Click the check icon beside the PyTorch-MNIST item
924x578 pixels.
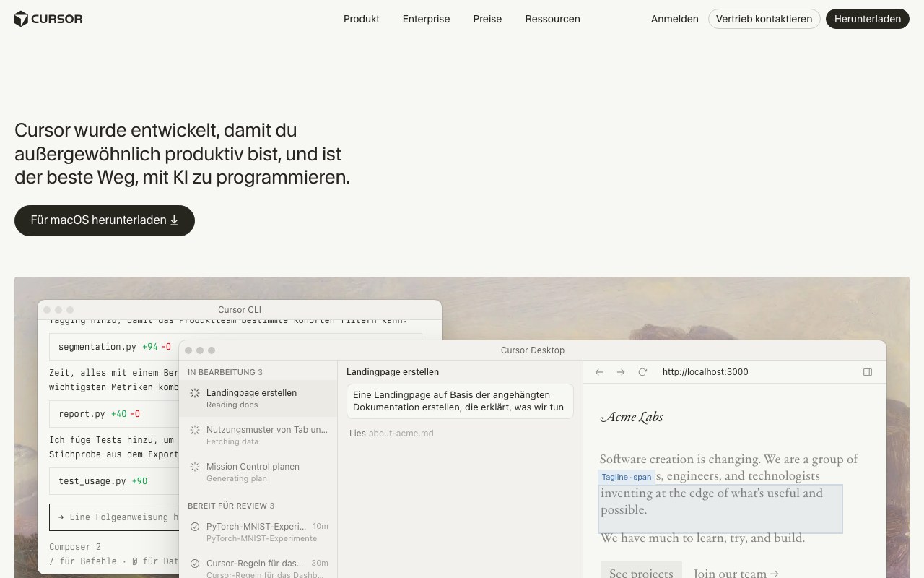click(195, 527)
